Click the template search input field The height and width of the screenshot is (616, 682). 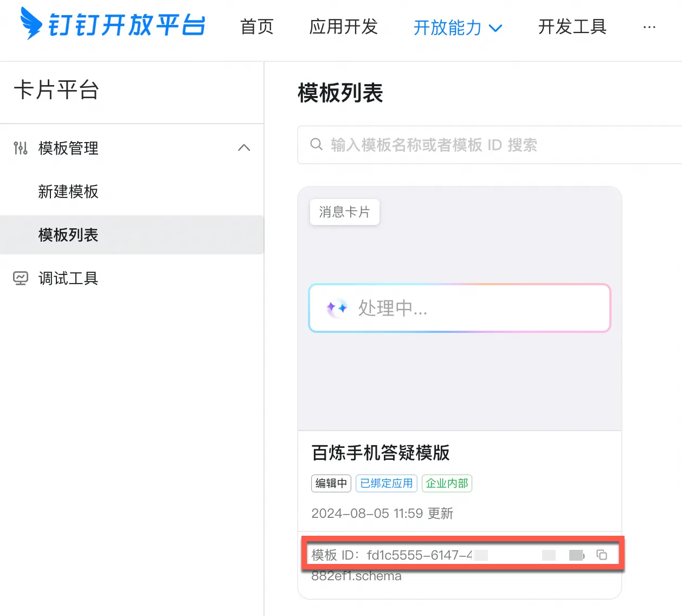488,145
